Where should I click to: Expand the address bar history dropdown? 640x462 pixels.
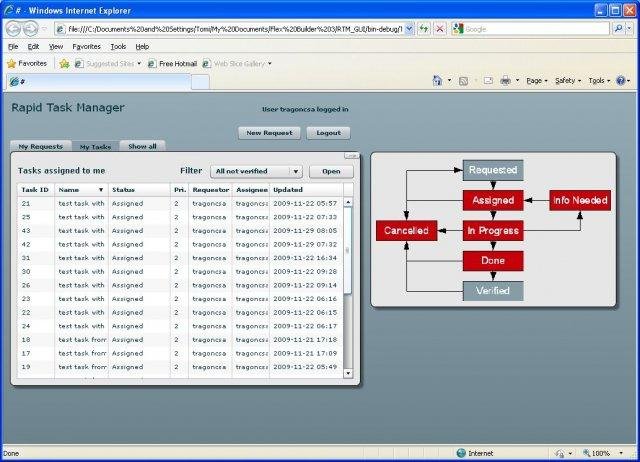pyautogui.click(x=409, y=29)
